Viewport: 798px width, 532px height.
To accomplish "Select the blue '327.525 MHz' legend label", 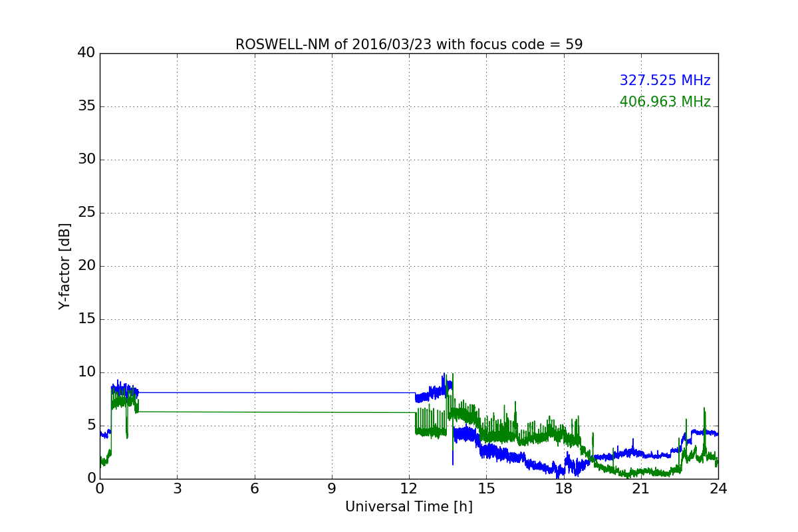I will point(665,80).
